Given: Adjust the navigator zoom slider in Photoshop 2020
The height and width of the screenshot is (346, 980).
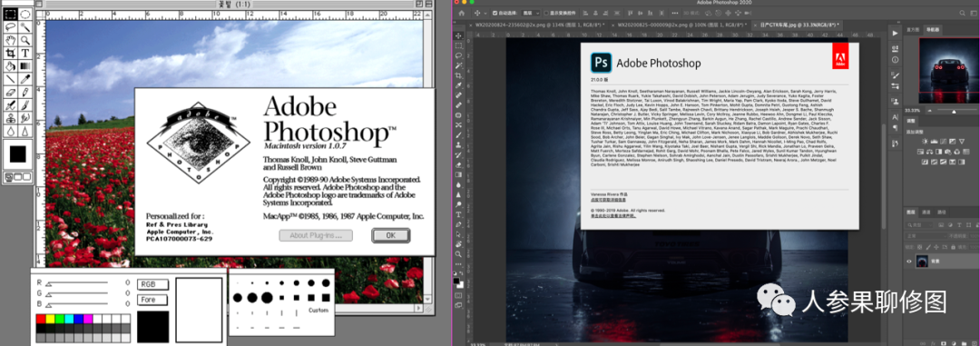Looking at the screenshot, I should pos(954,111).
